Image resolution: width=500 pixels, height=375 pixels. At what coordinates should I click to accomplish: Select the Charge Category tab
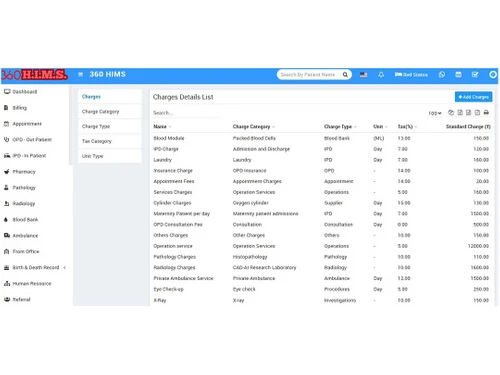109,112
